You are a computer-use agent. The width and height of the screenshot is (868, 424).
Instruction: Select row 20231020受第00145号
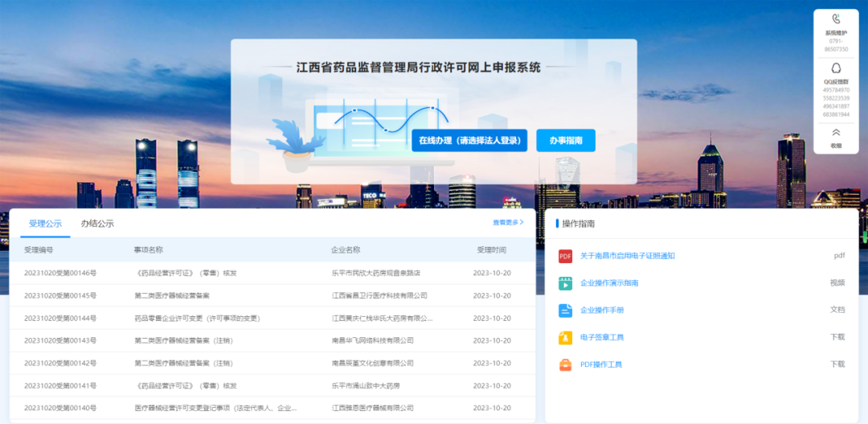click(x=272, y=295)
